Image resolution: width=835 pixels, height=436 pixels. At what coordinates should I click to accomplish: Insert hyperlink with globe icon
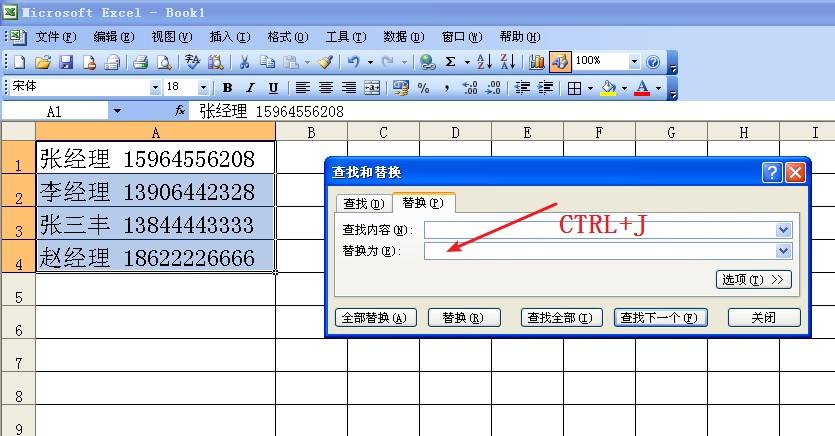(x=427, y=62)
